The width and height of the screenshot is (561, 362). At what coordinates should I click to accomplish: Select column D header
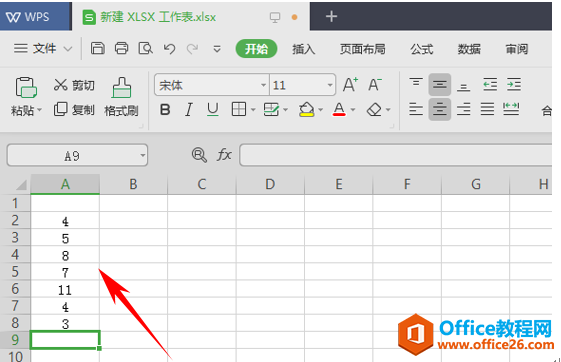click(x=270, y=184)
